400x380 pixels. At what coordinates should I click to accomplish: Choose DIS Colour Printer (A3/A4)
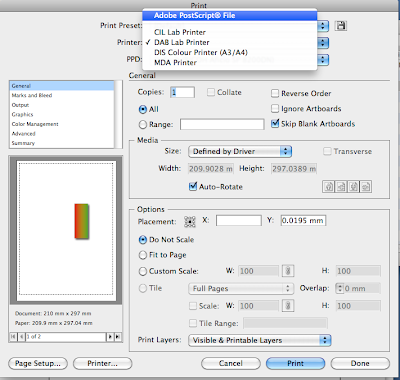tap(229, 52)
